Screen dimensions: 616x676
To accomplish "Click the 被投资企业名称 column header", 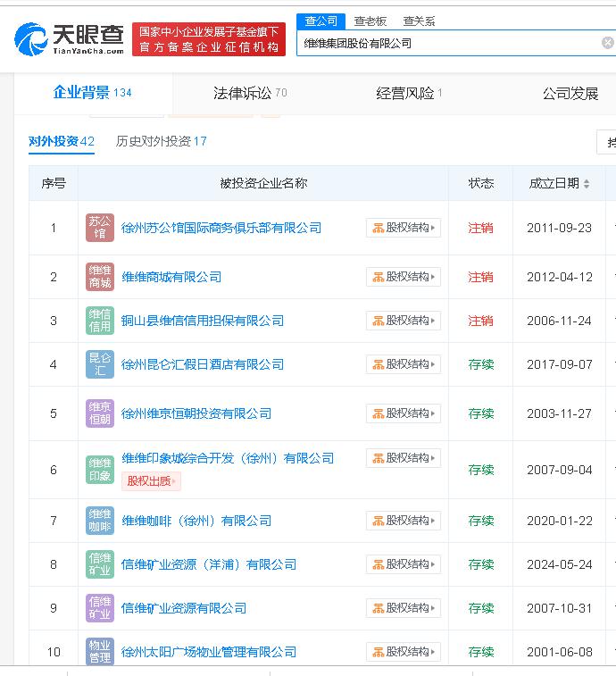I will click(x=263, y=184).
